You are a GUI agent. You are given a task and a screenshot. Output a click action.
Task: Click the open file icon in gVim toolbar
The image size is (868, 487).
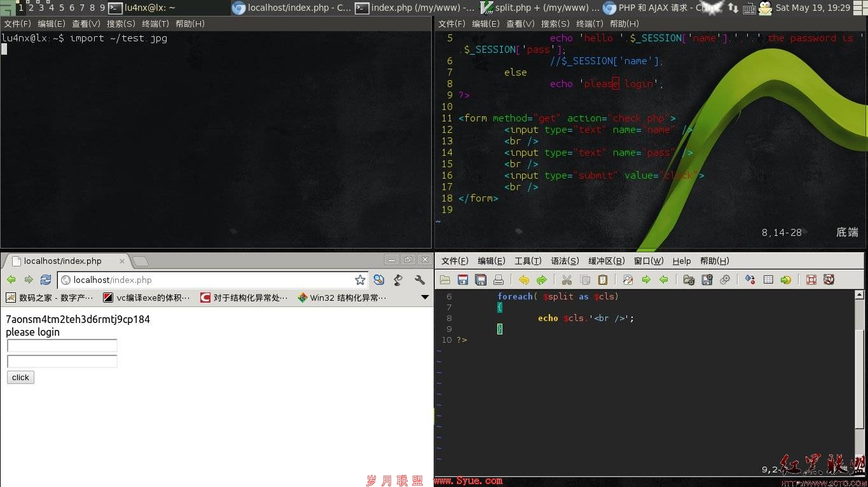coord(445,280)
